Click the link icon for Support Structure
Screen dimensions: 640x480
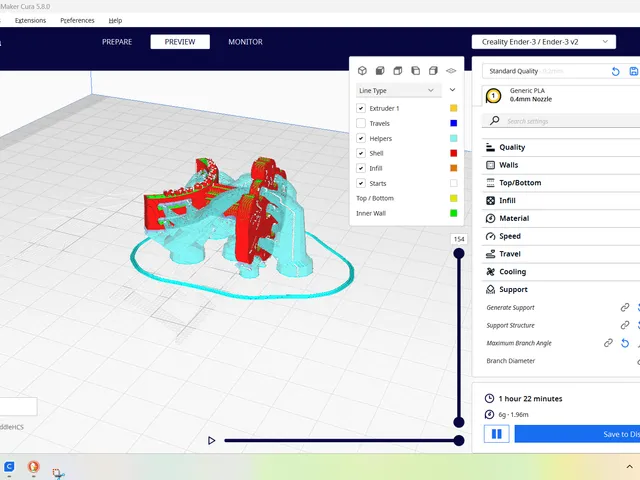click(624, 325)
